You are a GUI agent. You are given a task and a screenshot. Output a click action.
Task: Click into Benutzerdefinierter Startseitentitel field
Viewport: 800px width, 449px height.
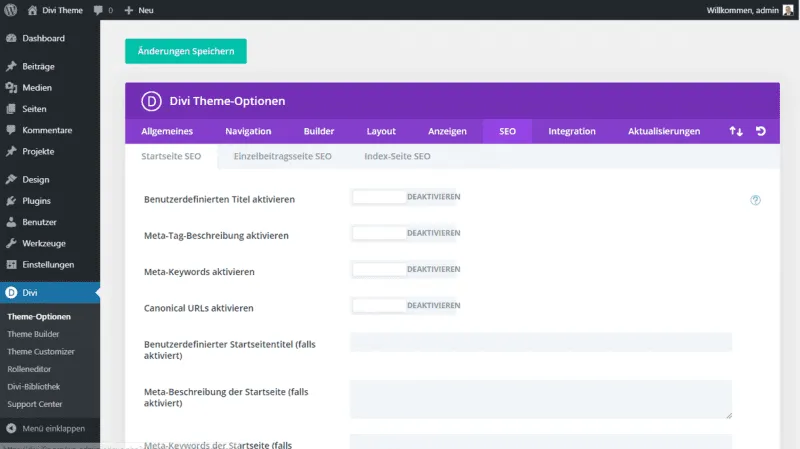pos(541,342)
